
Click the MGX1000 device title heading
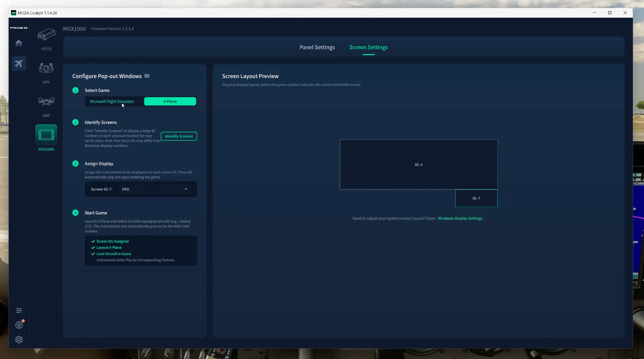coord(74,29)
